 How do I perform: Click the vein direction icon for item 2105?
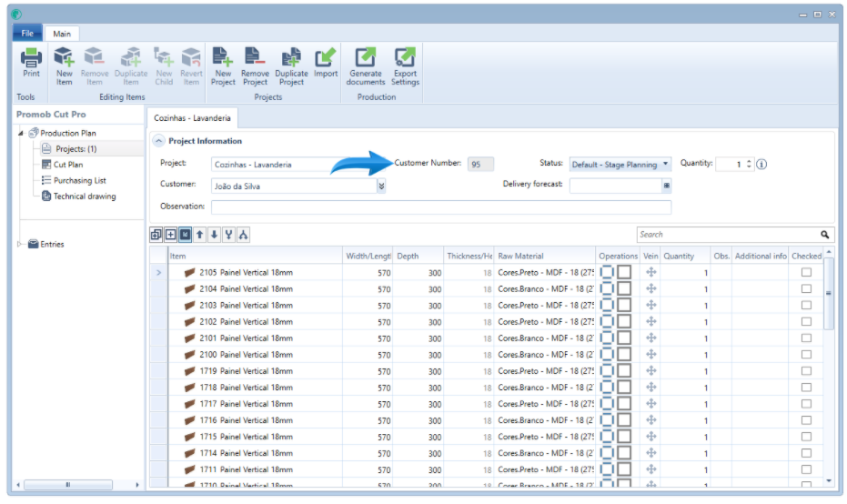[650, 272]
